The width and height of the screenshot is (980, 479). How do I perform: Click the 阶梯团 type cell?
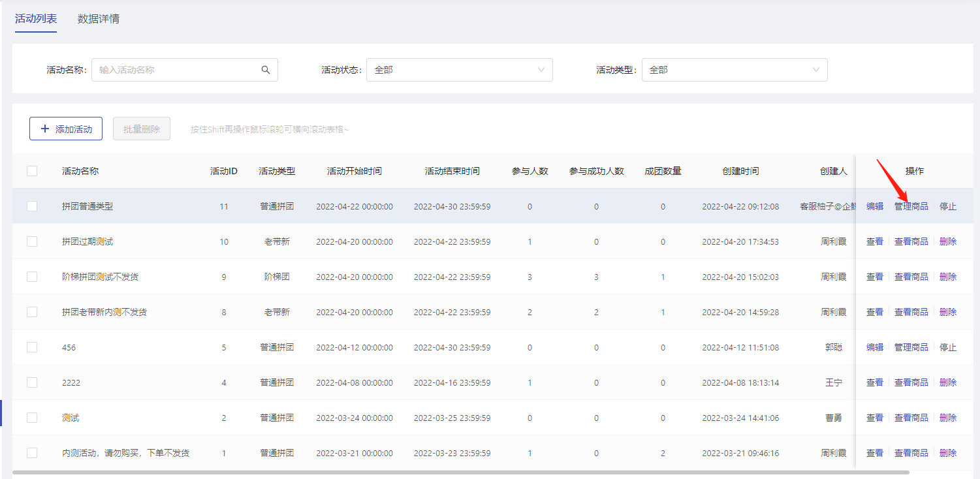(277, 277)
